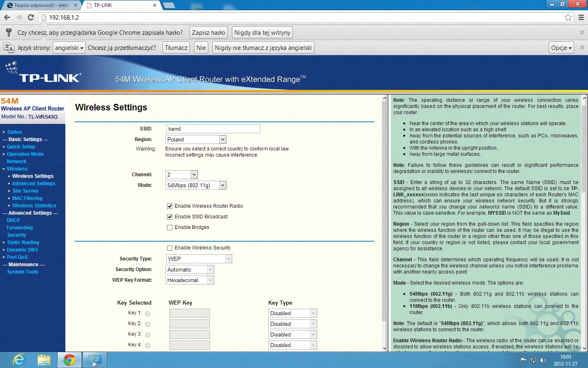Screen dimensions: 588x368
Task: Open Wireless Statistics in the sidebar
Action: click(34, 206)
